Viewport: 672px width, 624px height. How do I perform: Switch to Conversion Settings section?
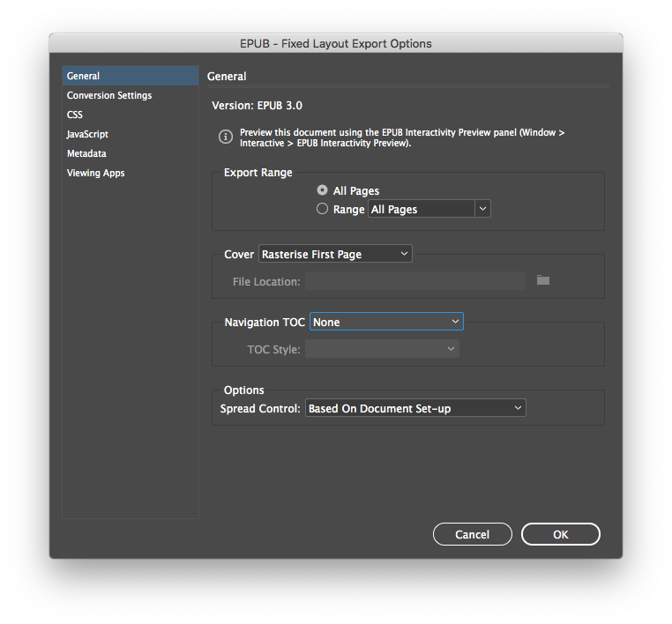(x=109, y=95)
